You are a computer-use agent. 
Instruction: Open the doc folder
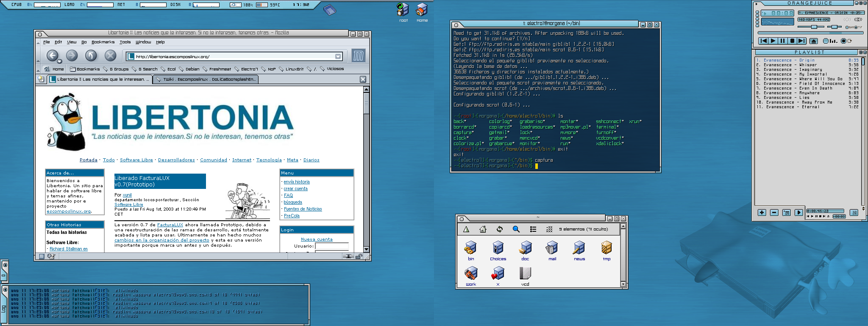526,251
